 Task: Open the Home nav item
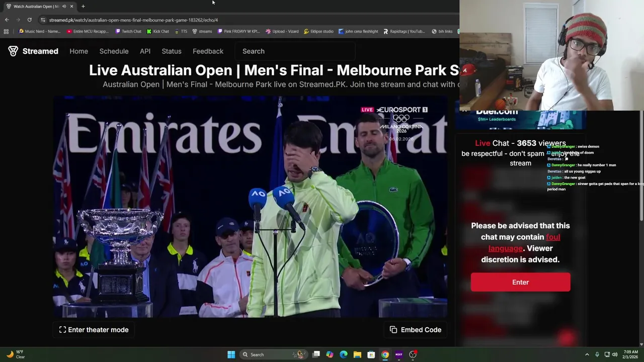pos(78,51)
